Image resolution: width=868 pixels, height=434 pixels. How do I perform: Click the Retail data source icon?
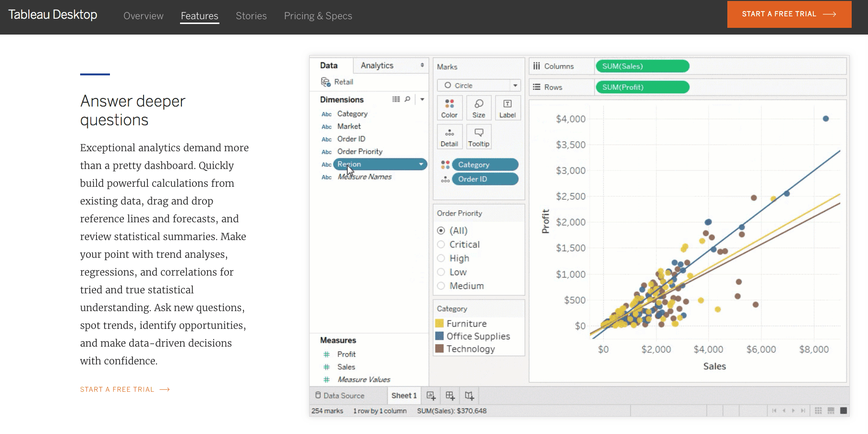[x=326, y=82]
